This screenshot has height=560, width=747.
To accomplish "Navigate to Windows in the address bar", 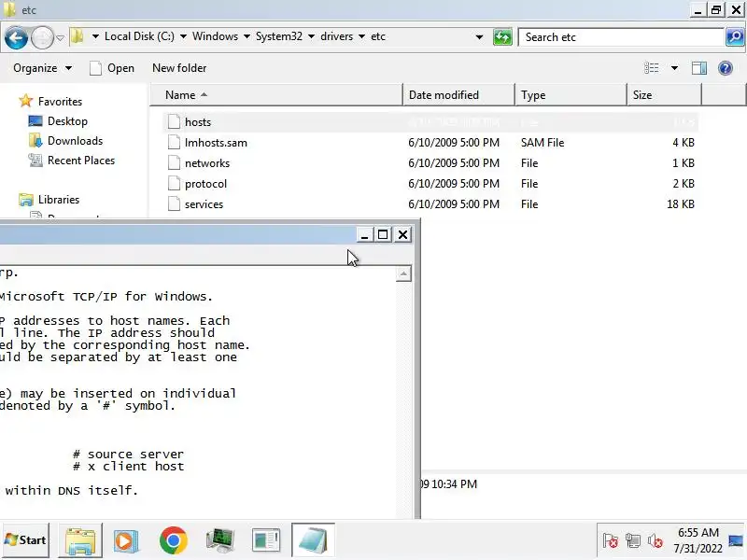I will pos(215,36).
